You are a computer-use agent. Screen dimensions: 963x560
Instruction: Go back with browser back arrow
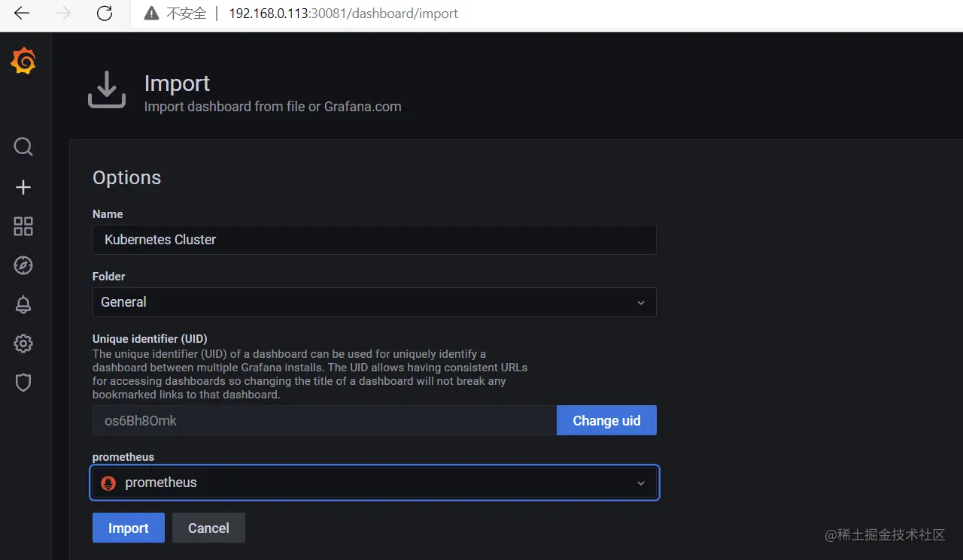[22, 13]
